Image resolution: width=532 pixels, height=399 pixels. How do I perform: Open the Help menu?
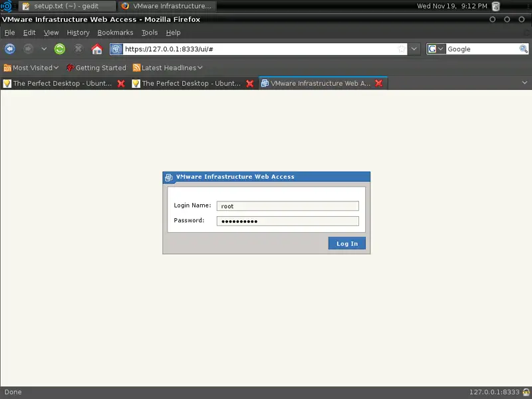point(173,33)
